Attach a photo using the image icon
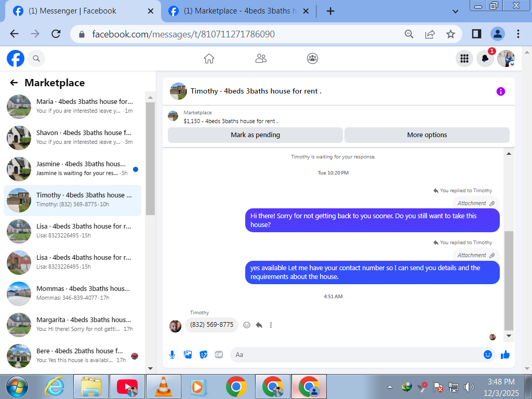The image size is (532, 399). click(x=188, y=355)
